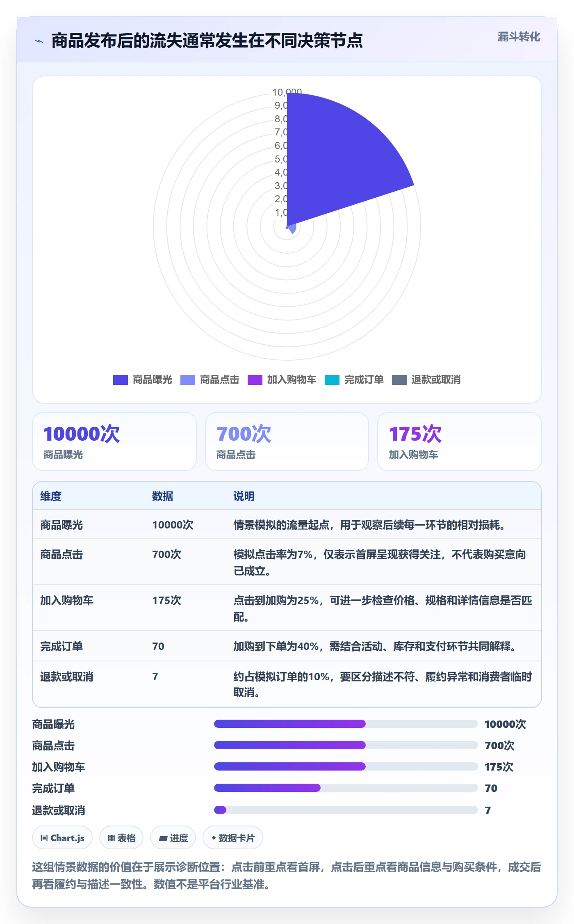Click the Chart.js tag chip
Viewport: 574px width, 924px height.
point(62,838)
